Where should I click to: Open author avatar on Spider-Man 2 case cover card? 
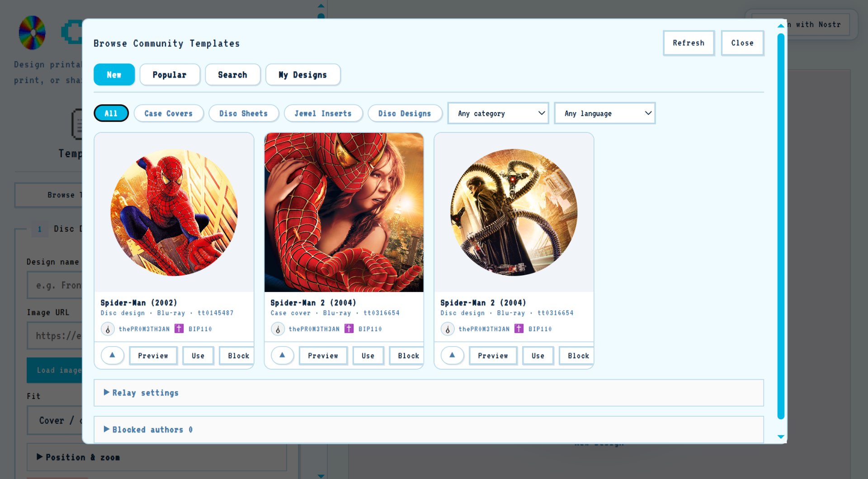coord(278,329)
